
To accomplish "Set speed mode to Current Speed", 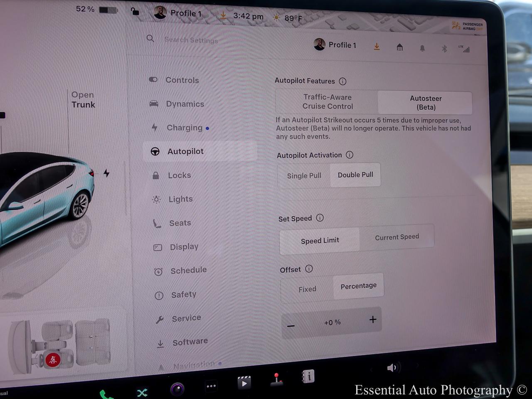I will click(x=397, y=237).
